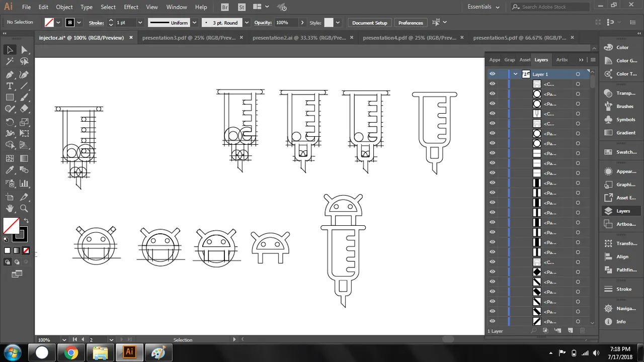Select the Column Graph tool

click(24, 184)
